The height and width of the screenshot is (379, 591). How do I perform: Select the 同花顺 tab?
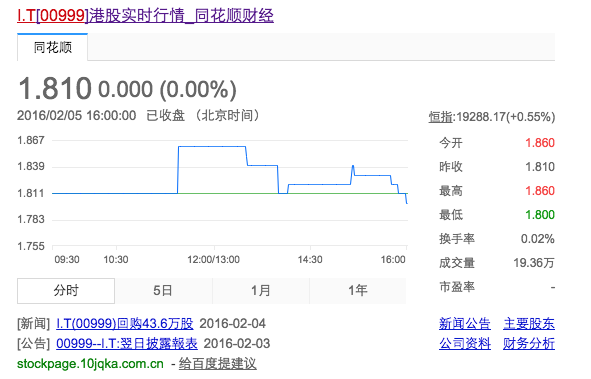[52, 47]
